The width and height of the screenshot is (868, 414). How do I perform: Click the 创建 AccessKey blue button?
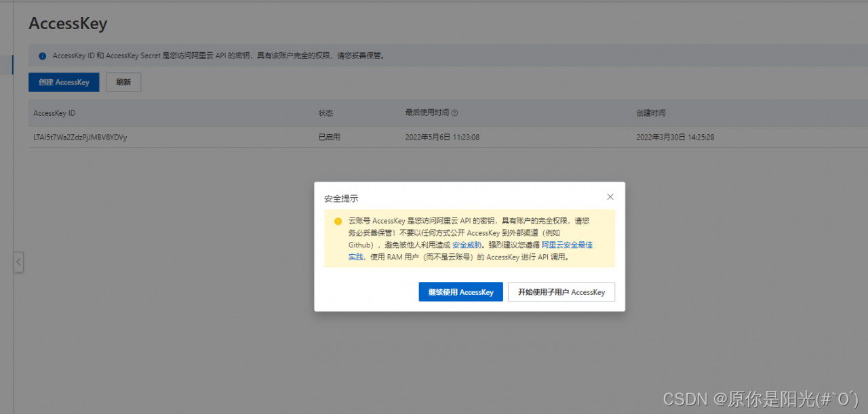[x=63, y=82]
